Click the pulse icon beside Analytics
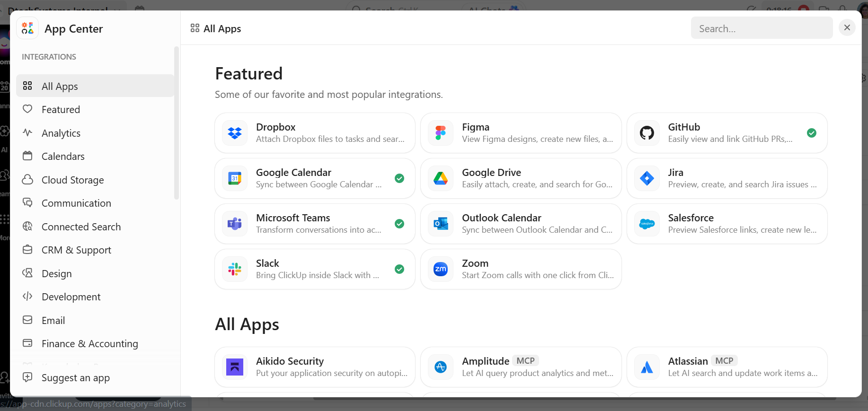Image resolution: width=868 pixels, height=411 pixels. pyautogui.click(x=27, y=132)
